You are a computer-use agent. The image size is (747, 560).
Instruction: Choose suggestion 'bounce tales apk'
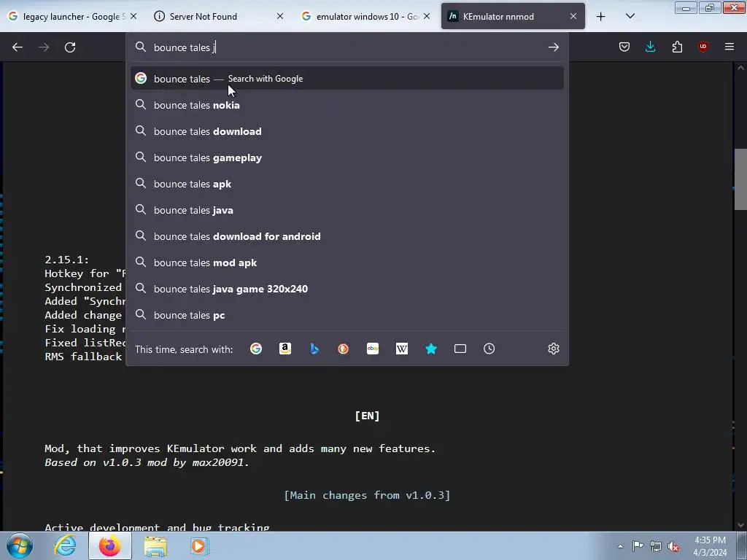347,184
